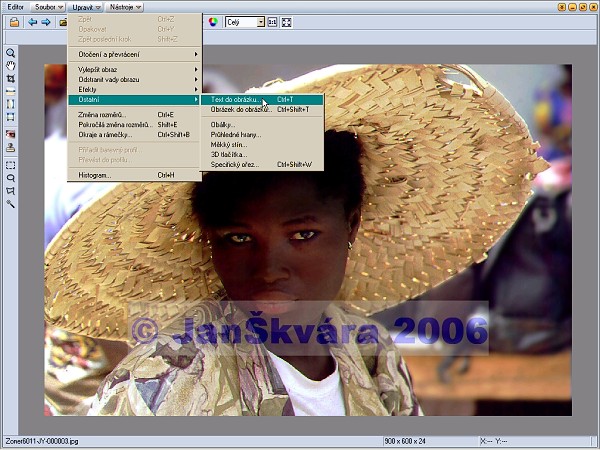Select the Hand pan tool
Screen dimensions: 600x450
point(10,65)
